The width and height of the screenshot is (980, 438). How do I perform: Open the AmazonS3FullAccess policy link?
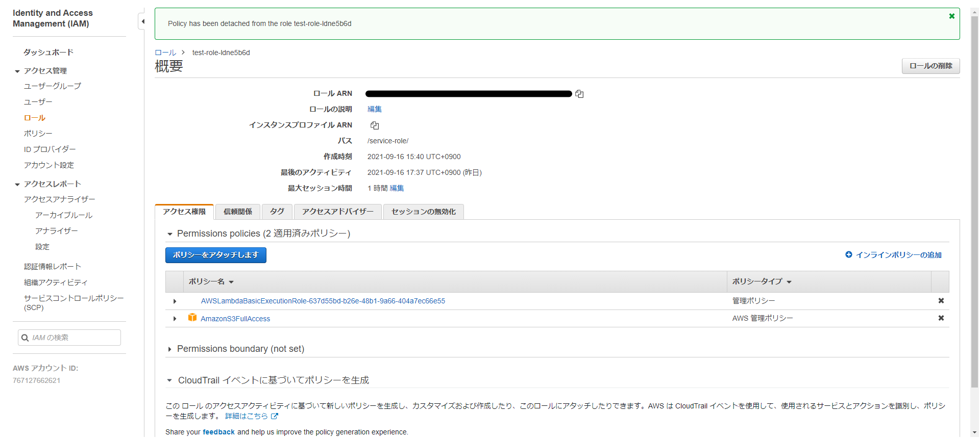coord(235,319)
